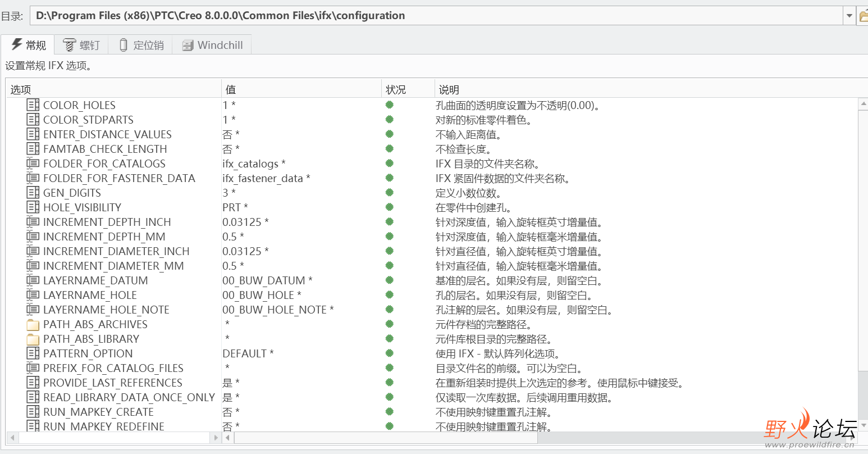The width and height of the screenshot is (868, 454).
Task: Click the 00_BUW_DATUM * value cell
Action: pyautogui.click(x=267, y=280)
